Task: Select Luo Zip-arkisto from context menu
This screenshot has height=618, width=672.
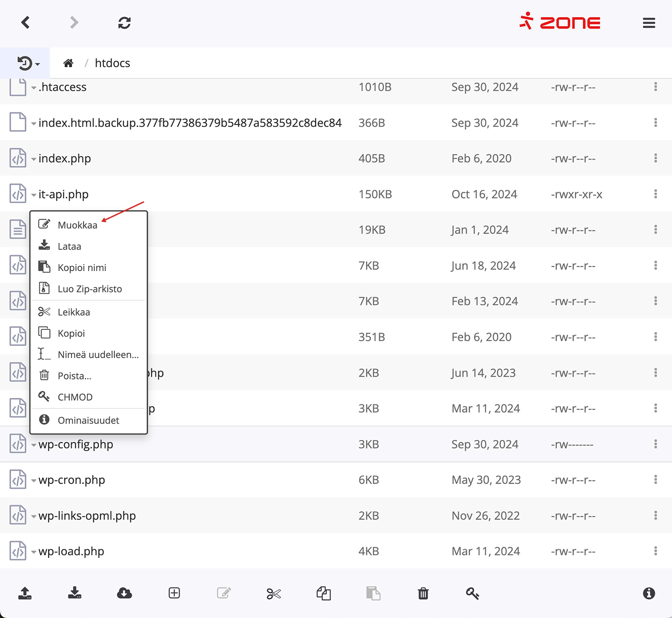Action: coord(90,289)
